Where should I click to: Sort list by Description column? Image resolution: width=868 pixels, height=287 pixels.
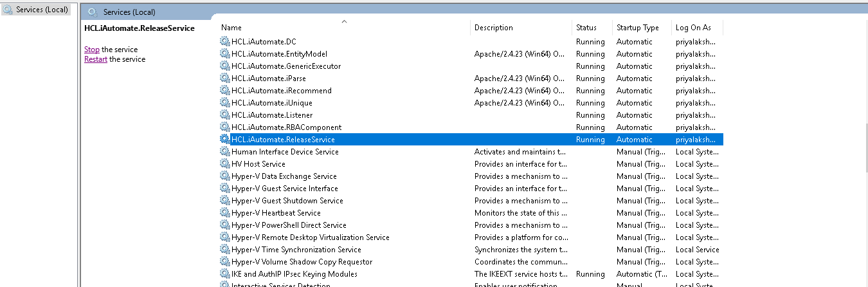click(x=494, y=28)
